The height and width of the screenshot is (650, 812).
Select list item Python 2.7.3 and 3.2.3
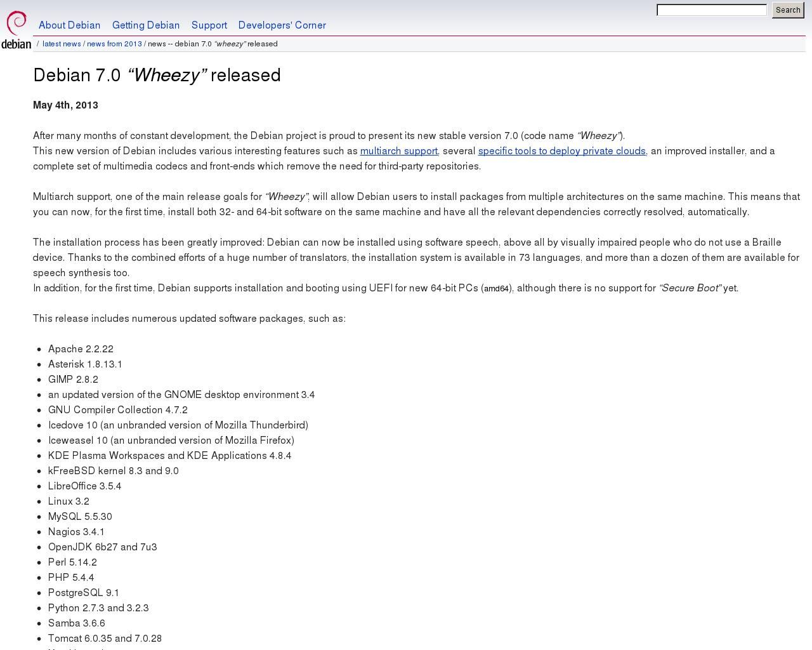coord(98,608)
